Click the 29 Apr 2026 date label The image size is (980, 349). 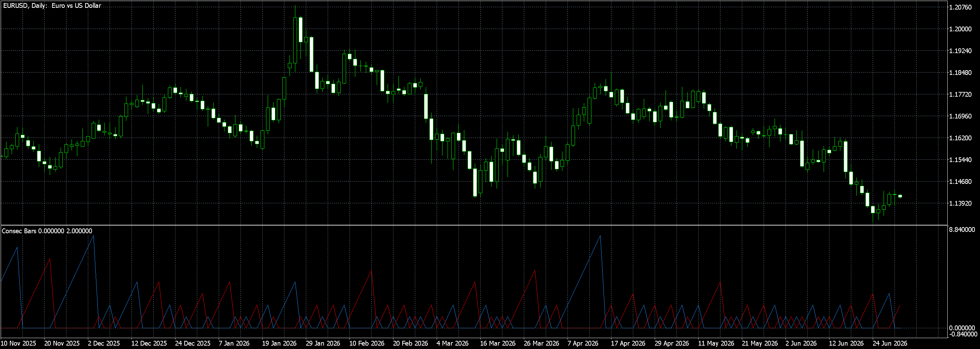click(671, 343)
